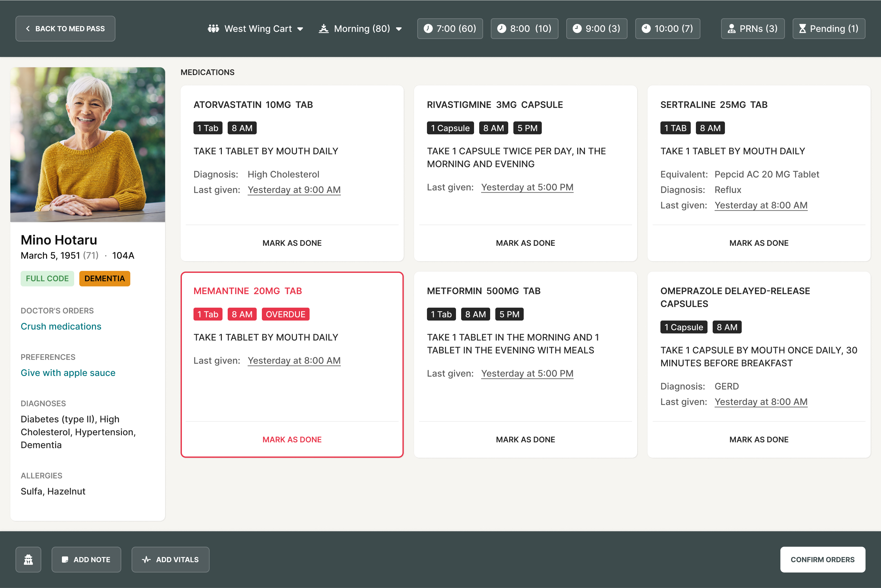Click the note icon on Add Note button

click(64, 559)
